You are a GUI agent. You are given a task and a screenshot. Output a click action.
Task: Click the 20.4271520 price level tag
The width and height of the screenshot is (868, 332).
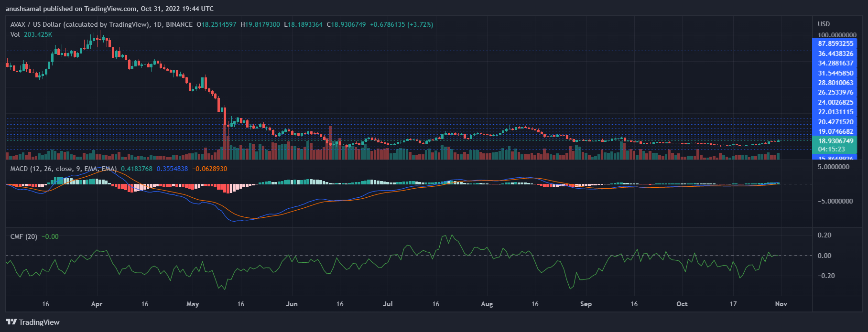835,122
